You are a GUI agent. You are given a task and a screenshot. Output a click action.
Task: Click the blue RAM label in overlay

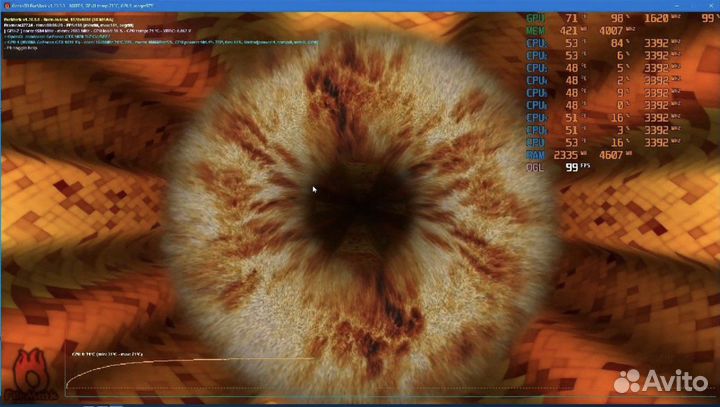click(536, 155)
